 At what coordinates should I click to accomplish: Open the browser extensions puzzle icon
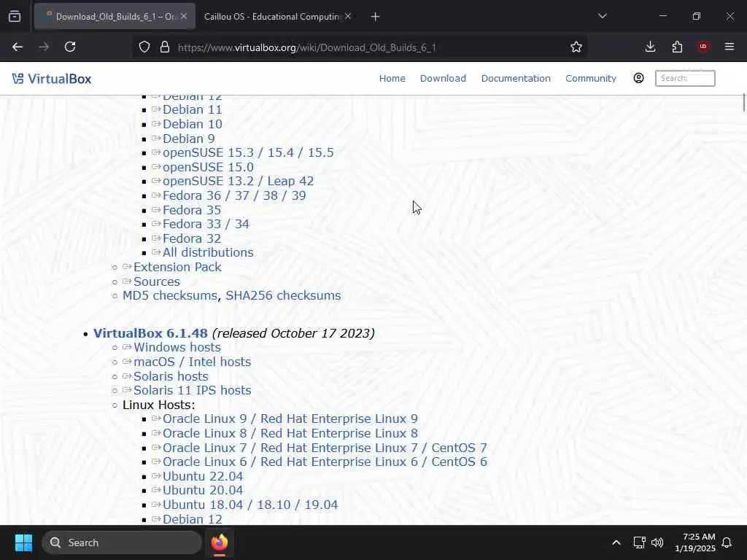[x=677, y=47]
